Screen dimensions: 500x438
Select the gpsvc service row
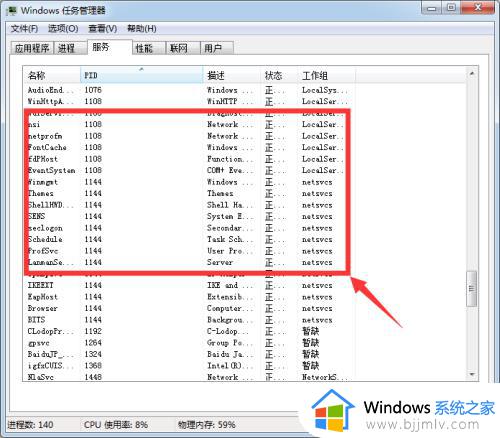(x=188, y=343)
